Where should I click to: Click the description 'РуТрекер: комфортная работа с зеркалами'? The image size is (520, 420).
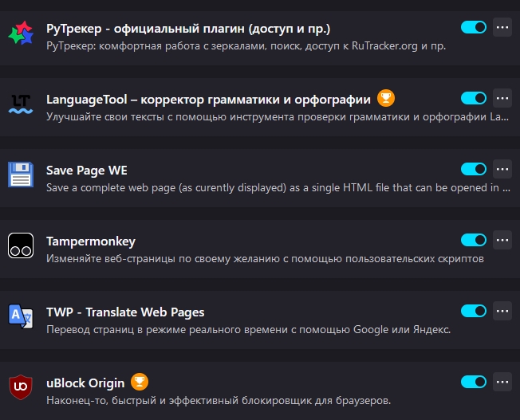pos(246,45)
